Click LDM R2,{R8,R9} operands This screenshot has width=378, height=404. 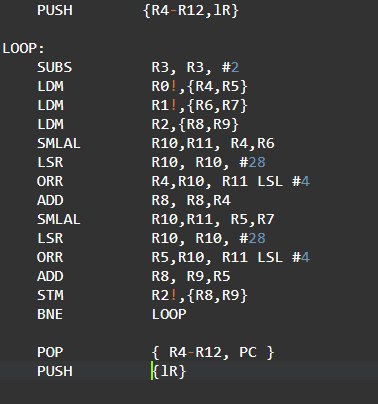195,125
